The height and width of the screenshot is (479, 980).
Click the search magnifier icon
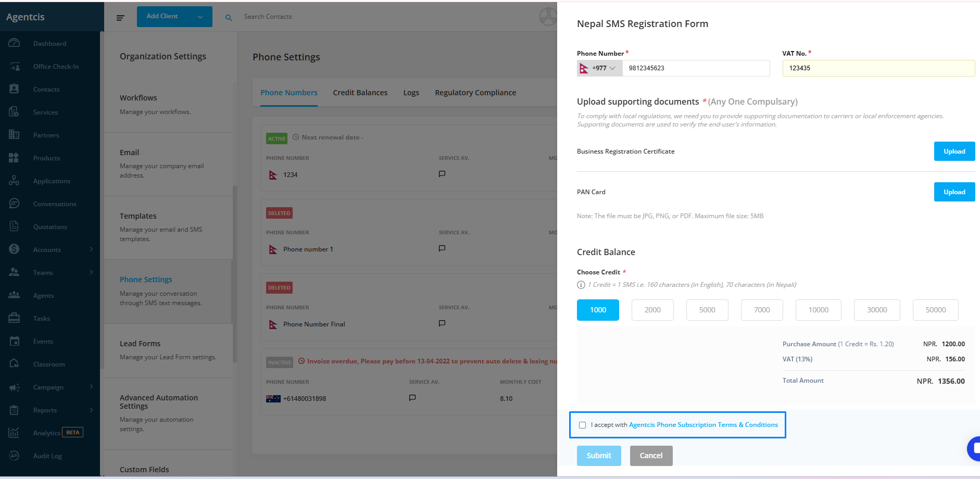(229, 18)
